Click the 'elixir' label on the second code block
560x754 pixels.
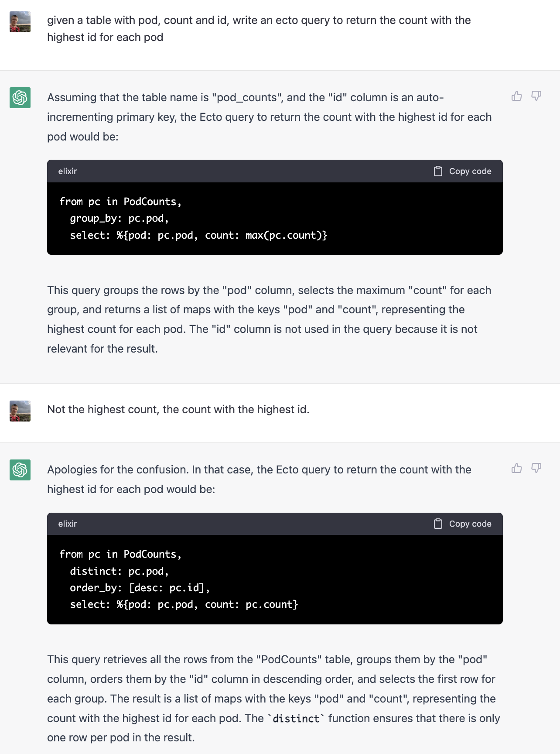[x=68, y=524]
